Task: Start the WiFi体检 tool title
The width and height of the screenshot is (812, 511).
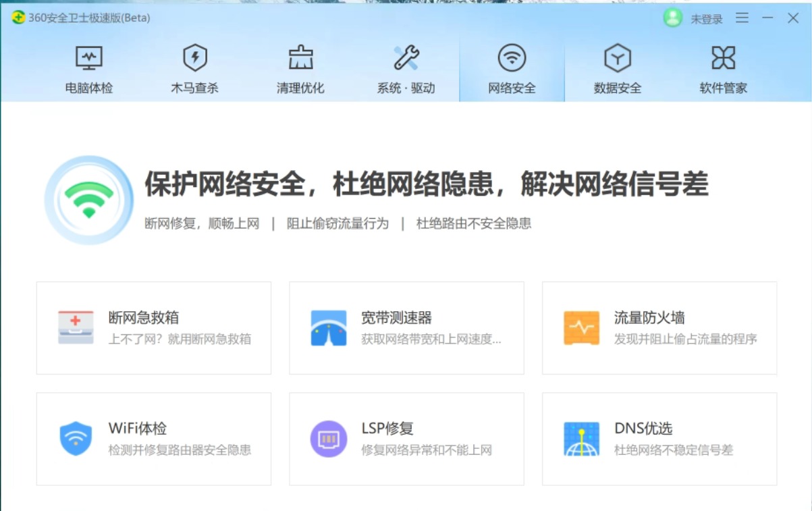Action: point(137,429)
